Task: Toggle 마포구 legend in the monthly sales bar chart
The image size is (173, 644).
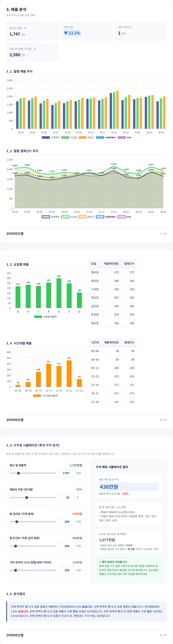Action: click(86, 137)
